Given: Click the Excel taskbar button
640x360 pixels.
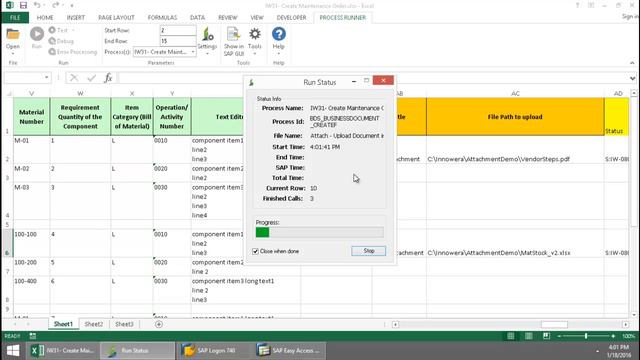Looking at the screenshot, I should (x=63, y=351).
